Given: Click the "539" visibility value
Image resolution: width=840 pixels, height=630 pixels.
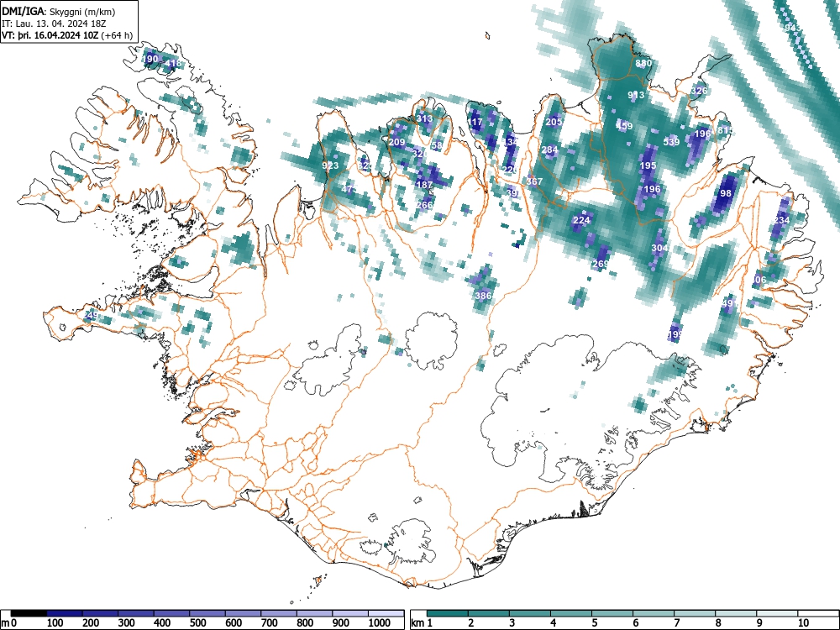Looking at the screenshot, I should click(671, 142).
